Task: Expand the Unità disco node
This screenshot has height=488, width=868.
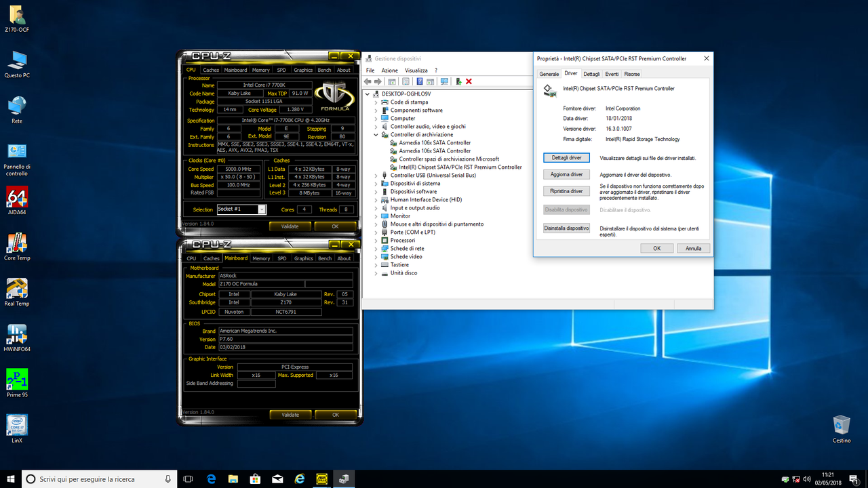Action: tap(377, 273)
